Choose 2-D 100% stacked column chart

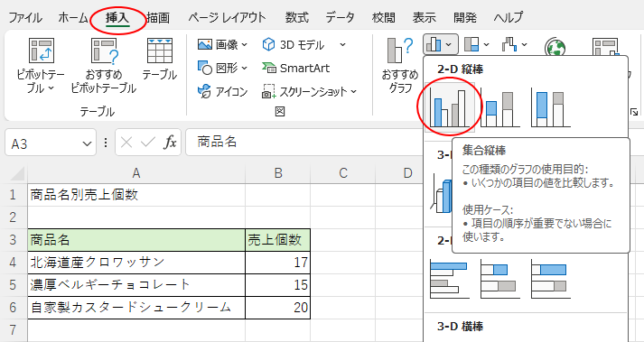click(551, 108)
